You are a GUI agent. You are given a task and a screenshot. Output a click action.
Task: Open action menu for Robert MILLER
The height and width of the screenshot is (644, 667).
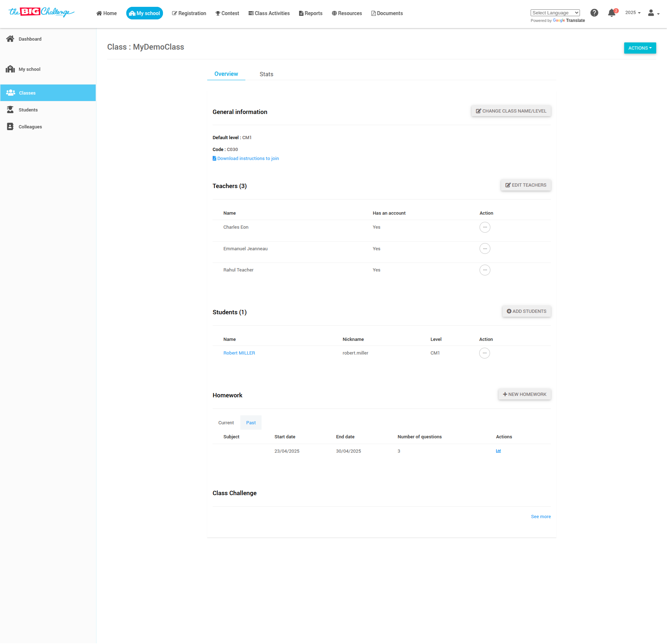coord(484,353)
